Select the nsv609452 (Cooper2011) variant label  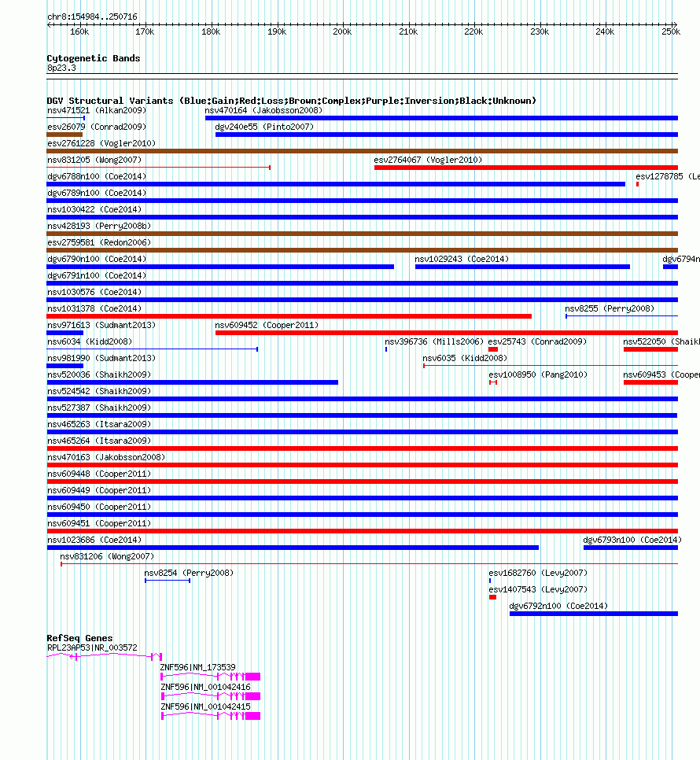click(267, 325)
